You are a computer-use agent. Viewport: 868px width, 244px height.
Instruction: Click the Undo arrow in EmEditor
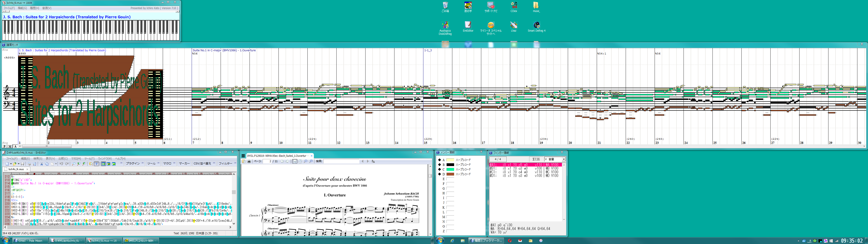click(61, 164)
